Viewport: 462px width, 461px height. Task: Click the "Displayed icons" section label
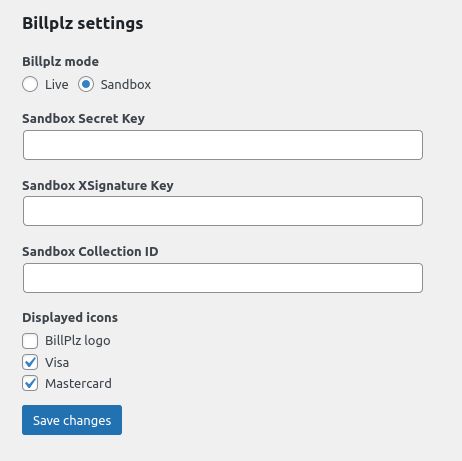click(70, 318)
